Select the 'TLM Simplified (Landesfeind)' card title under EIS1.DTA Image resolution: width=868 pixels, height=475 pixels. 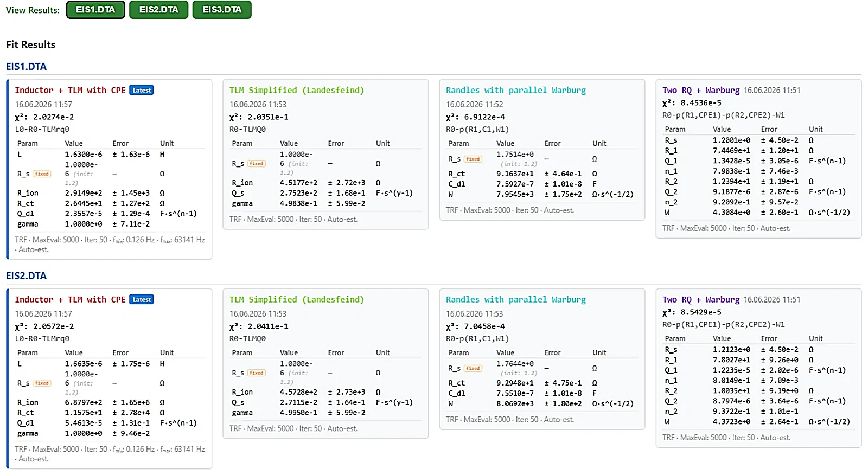coord(297,90)
